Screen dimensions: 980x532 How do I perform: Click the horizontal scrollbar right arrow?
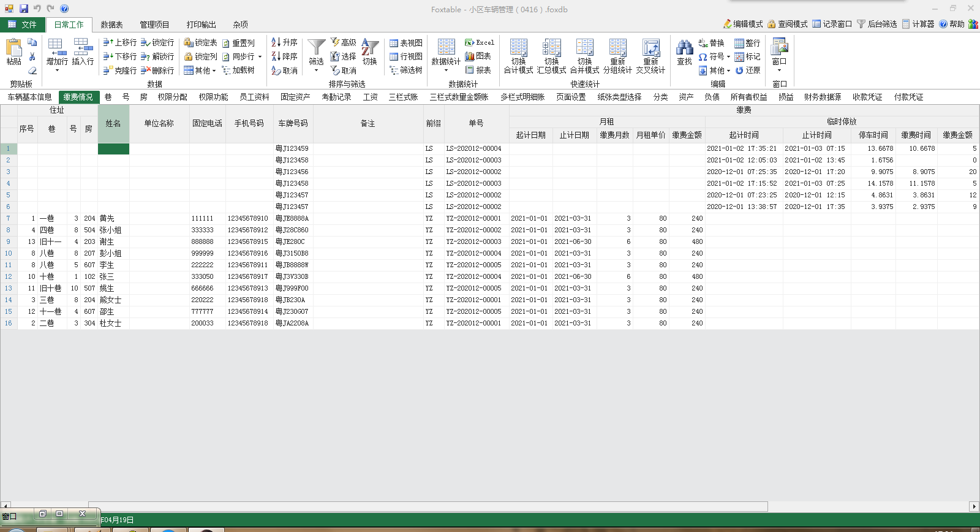click(x=974, y=507)
